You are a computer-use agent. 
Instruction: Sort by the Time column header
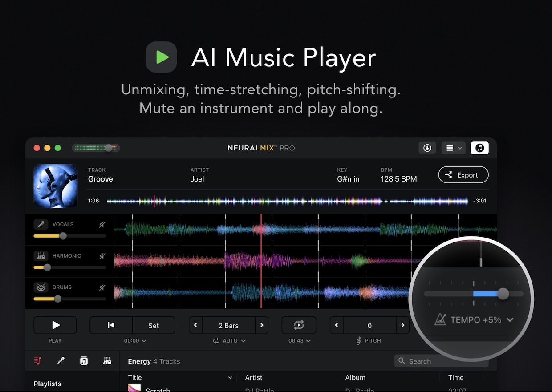coord(456,377)
